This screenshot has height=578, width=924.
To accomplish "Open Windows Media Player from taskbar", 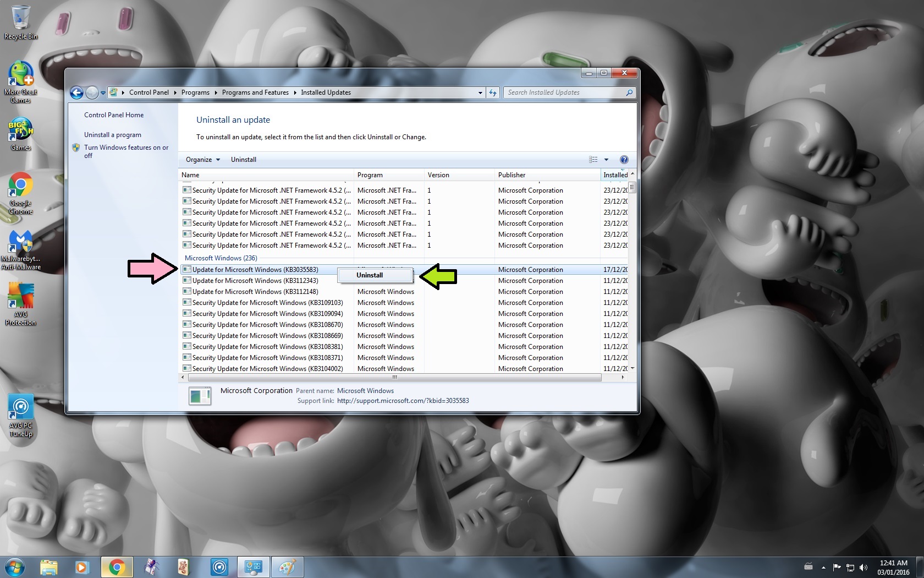I will point(81,567).
